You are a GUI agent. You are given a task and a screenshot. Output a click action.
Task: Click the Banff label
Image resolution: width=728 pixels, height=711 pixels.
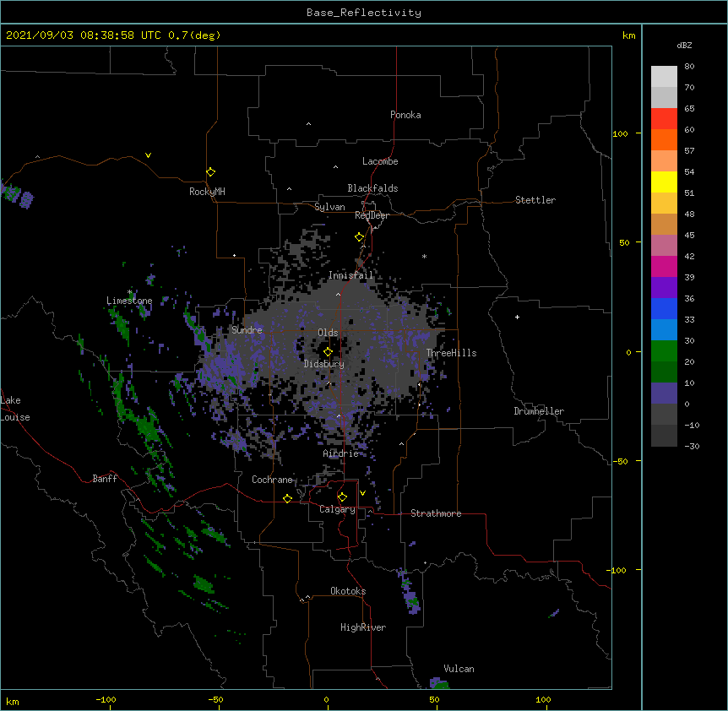(x=105, y=479)
